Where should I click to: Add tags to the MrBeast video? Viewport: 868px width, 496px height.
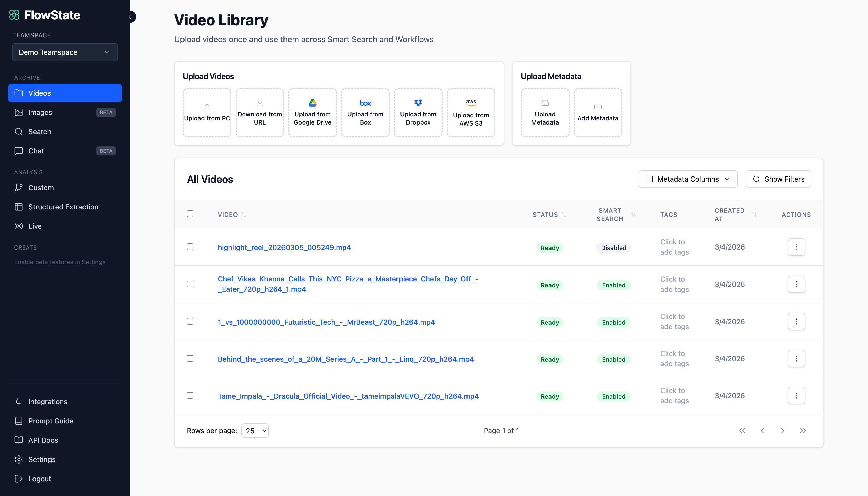pyautogui.click(x=674, y=322)
